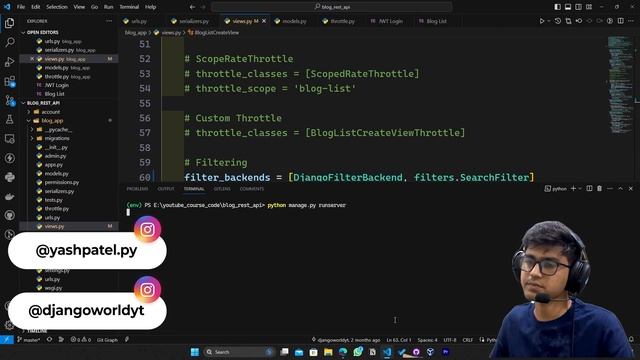Expand the Timeline section
640x360 pixels.
[37, 331]
